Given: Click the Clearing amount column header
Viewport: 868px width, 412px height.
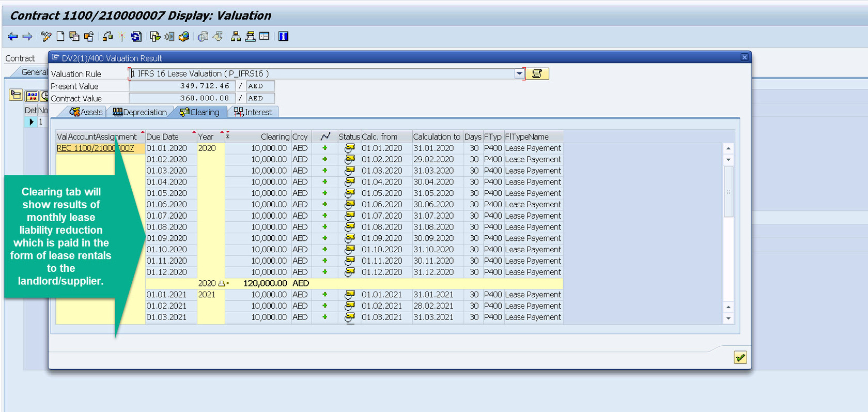Looking at the screenshot, I should tap(258, 136).
